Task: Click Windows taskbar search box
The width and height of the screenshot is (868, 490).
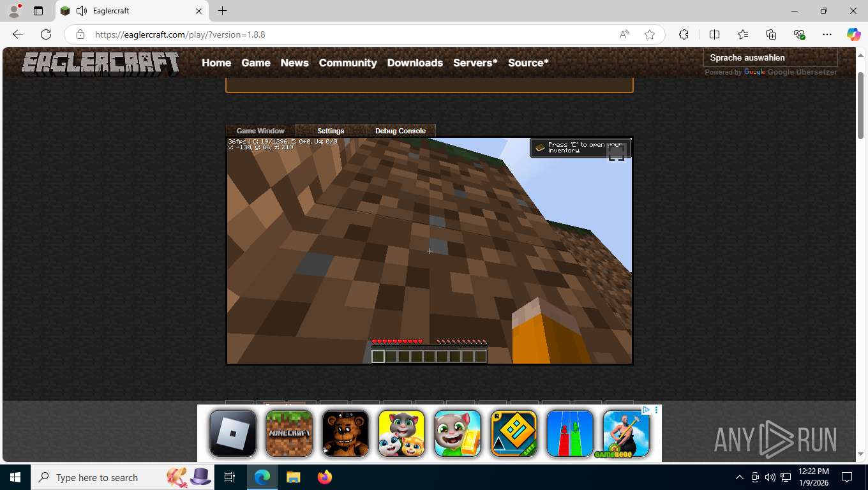Action: coord(121,477)
